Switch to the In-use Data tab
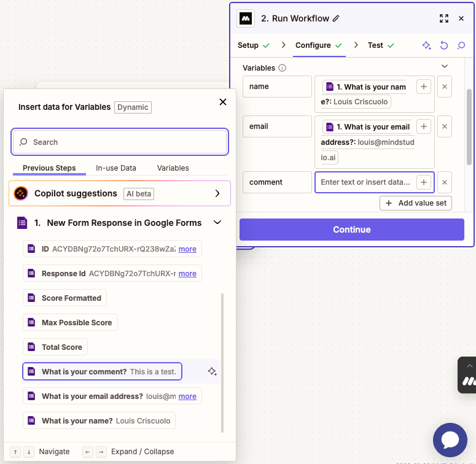 coord(116,168)
